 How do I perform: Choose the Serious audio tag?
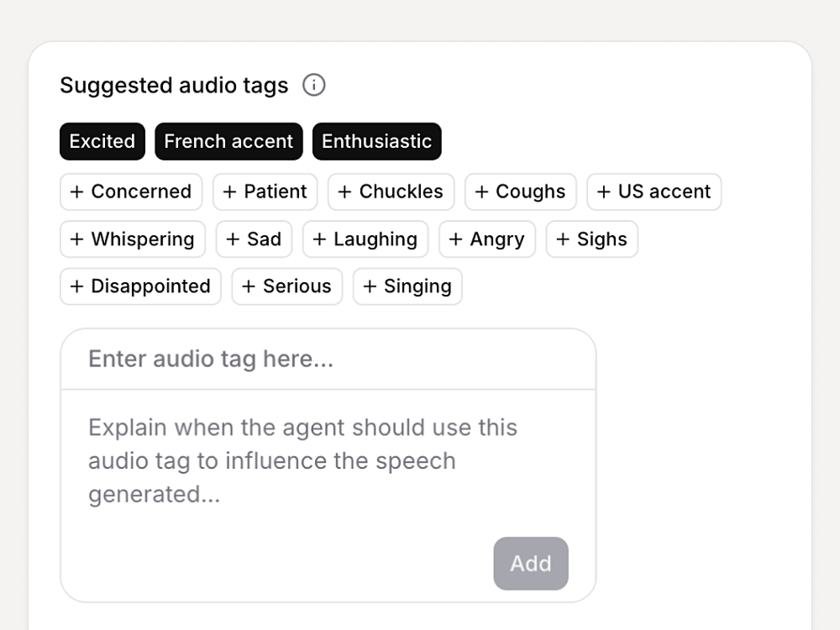(287, 286)
